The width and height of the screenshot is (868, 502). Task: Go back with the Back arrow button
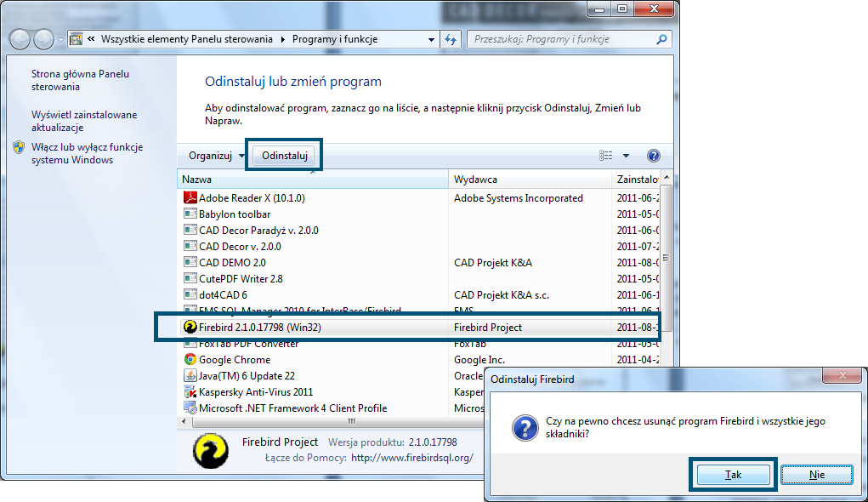tap(20, 39)
